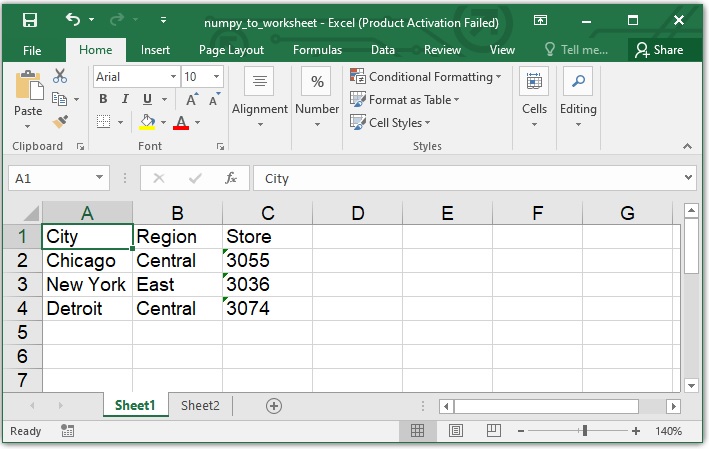Switch to Page Layout view
Viewport: 709px width, 449px height.
(x=456, y=431)
